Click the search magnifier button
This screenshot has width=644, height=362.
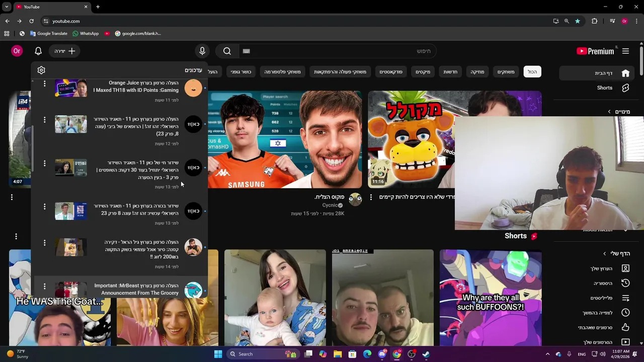227,51
